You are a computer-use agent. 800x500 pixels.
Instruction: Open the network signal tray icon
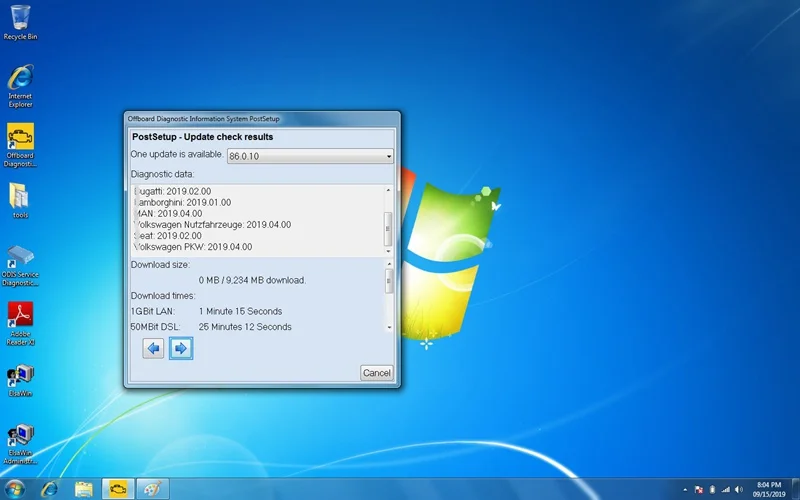pos(726,490)
